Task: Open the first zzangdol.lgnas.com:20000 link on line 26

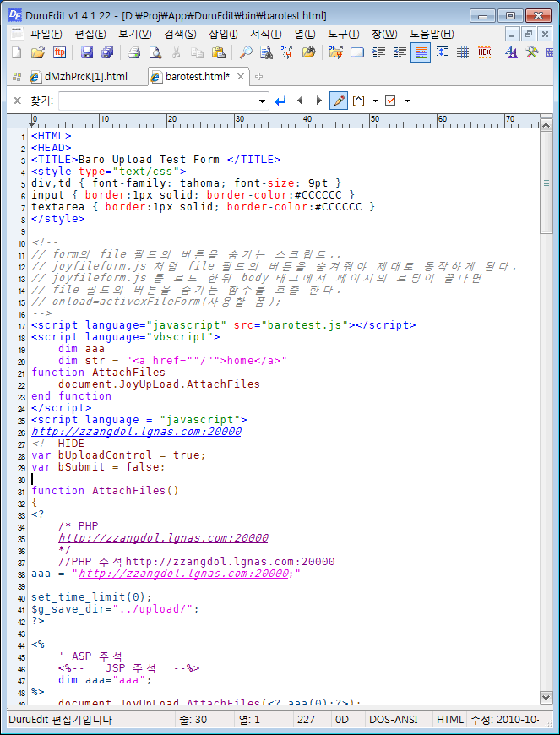Action: (136, 431)
